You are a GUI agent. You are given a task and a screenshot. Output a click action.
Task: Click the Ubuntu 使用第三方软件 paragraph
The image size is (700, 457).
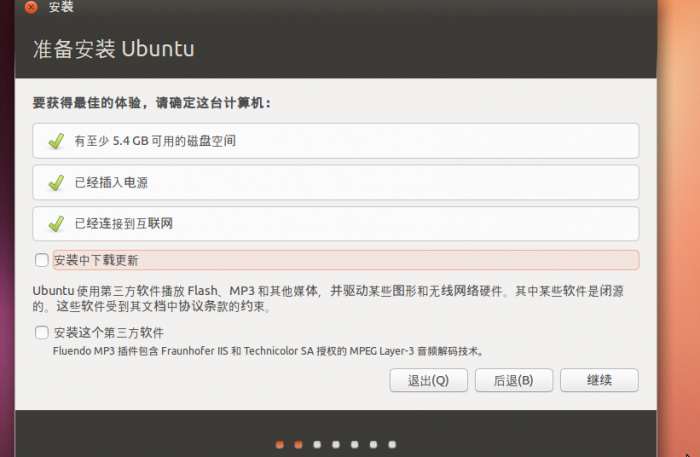coord(328,299)
